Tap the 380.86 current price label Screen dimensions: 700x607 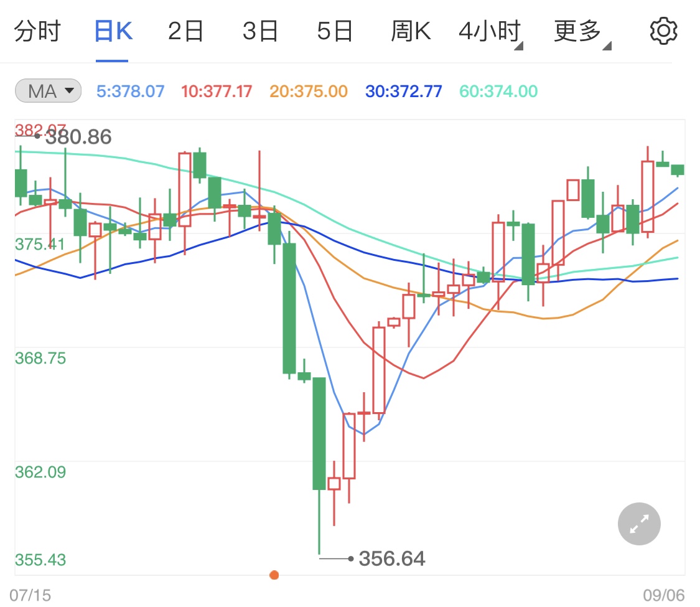pyautogui.click(x=78, y=136)
